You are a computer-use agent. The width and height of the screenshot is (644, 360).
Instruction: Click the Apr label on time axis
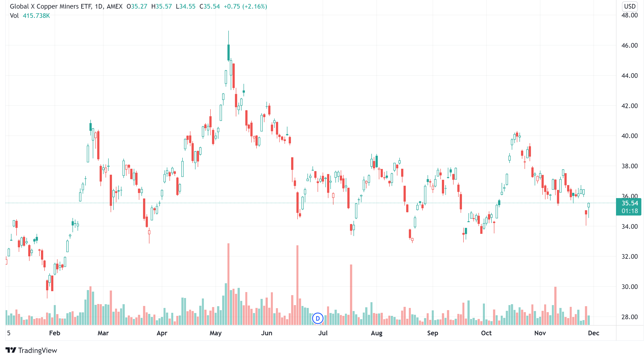point(162,333)
